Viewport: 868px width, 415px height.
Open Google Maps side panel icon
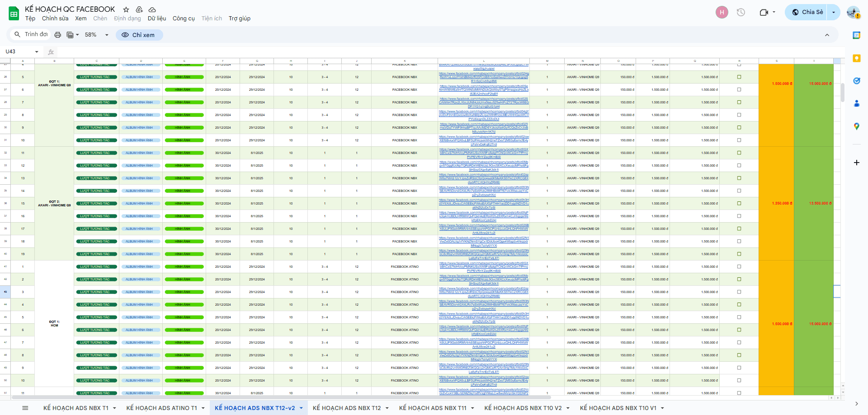click(x=856, y=126)
